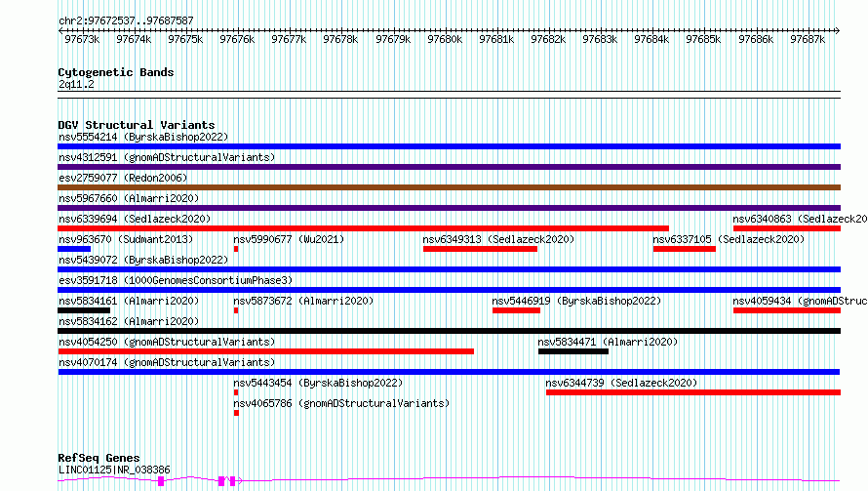
Task: Click the nsv5834162 Almarri2020 long black bar
Action: pyautogui.click(x=449, y=331)
